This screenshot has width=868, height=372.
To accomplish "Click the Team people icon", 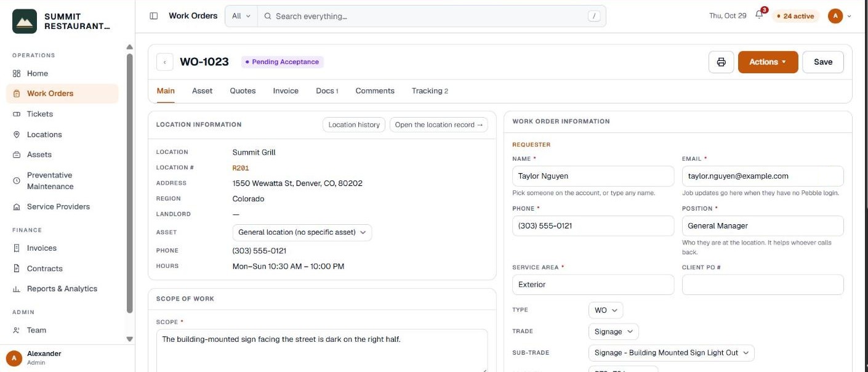I will pos(17,330).
